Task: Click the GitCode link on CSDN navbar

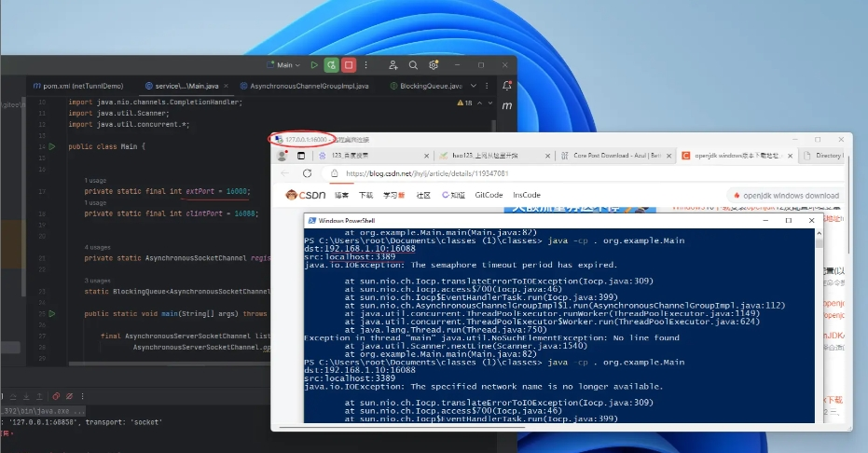Action: tap(489, 196)
